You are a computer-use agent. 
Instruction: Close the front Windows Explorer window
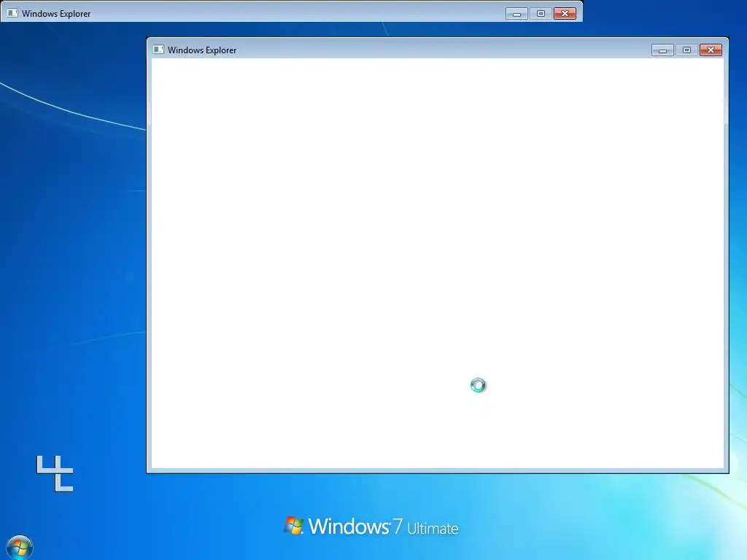point(711,50)
